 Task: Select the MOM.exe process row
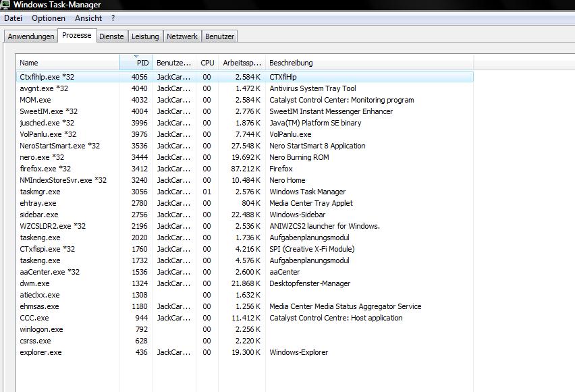pos(244,100)
